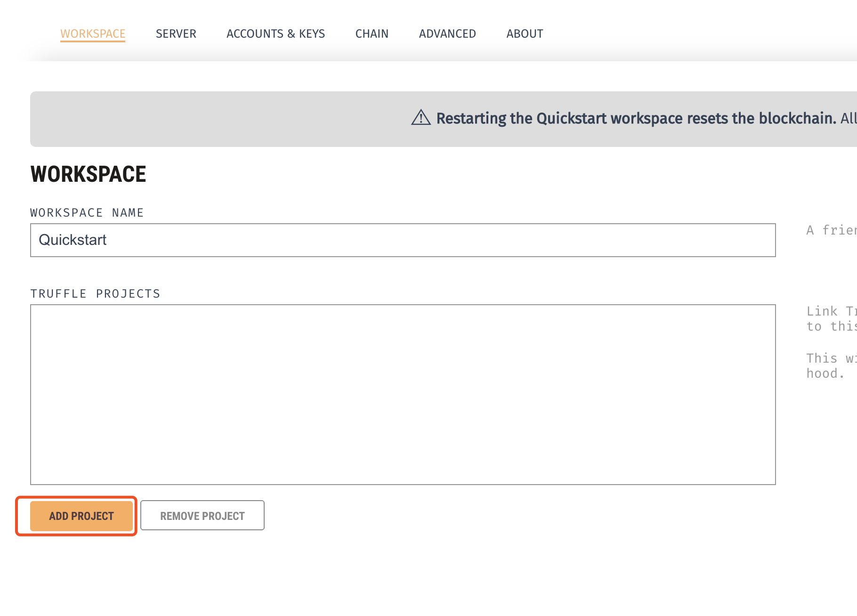Click the ADD PROJECT button

pyautogui.click(x=81, y=516)
